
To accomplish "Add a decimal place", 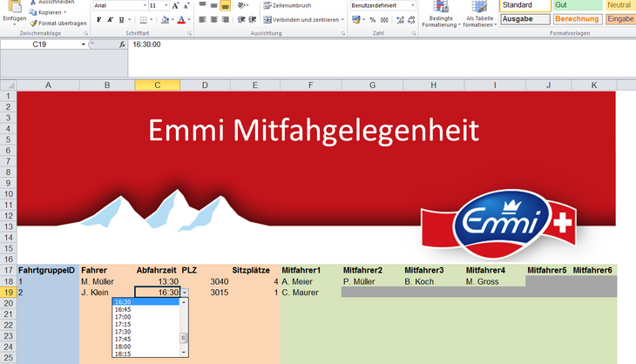I will point(400,19).
